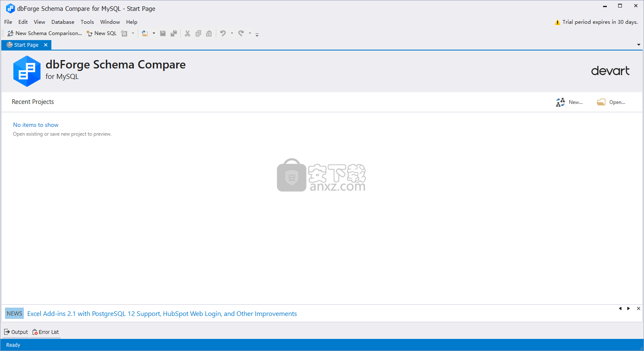Image resolution: width=644 pixels, height=351 pixels.
Task: Open the active documents list dropdown
Action: coord(639,45)
